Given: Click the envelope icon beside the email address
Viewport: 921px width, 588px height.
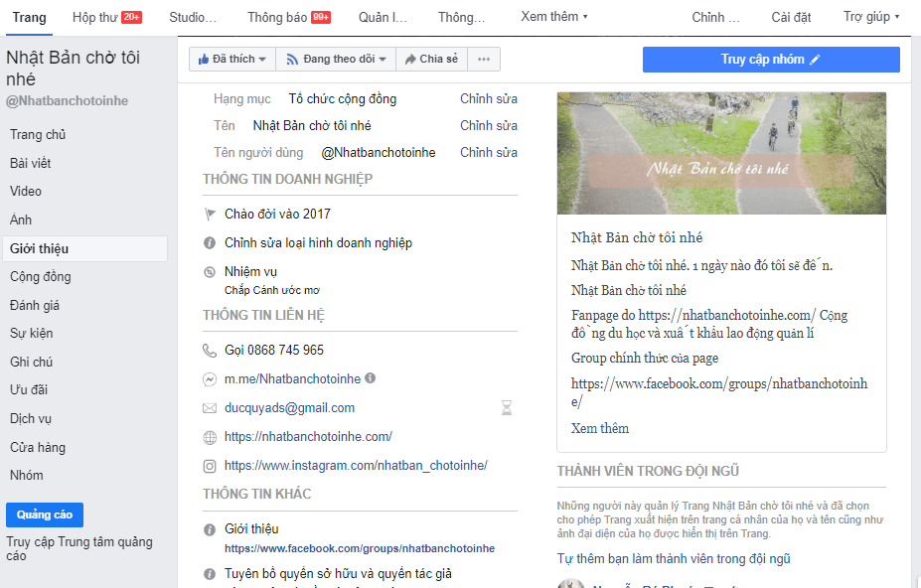Looking at the screenshot, I should [x=210, y=408].
